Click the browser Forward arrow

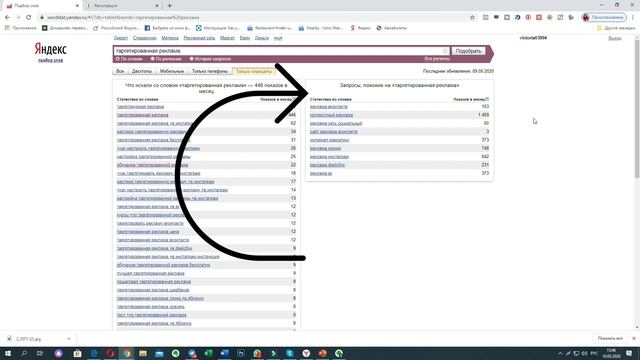[x=18, y=18]
